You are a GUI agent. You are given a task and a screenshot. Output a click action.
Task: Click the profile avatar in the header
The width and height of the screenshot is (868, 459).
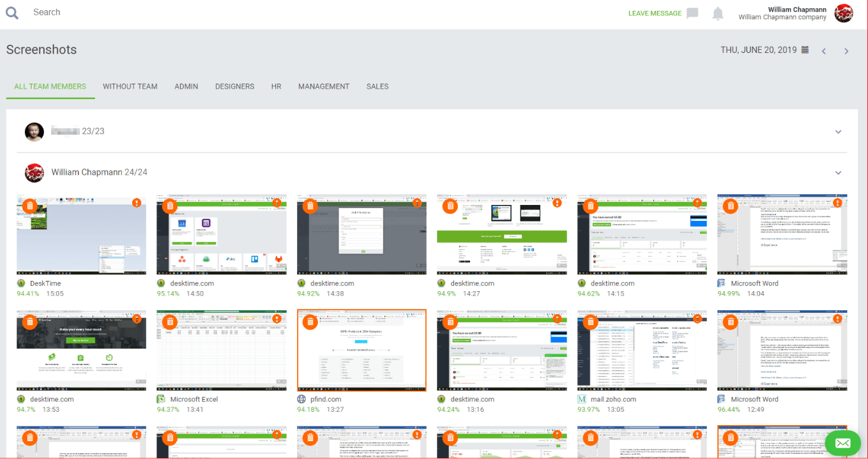tap(844, 13)
